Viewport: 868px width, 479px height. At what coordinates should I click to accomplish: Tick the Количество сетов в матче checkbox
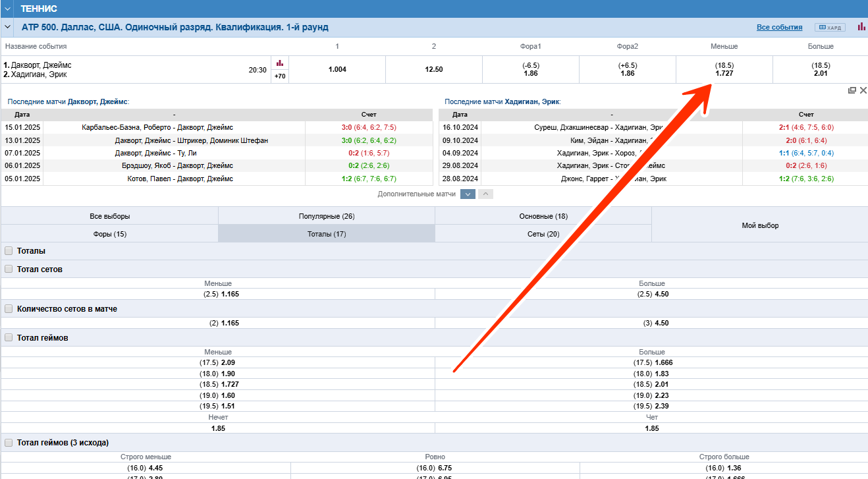[9, 308]
